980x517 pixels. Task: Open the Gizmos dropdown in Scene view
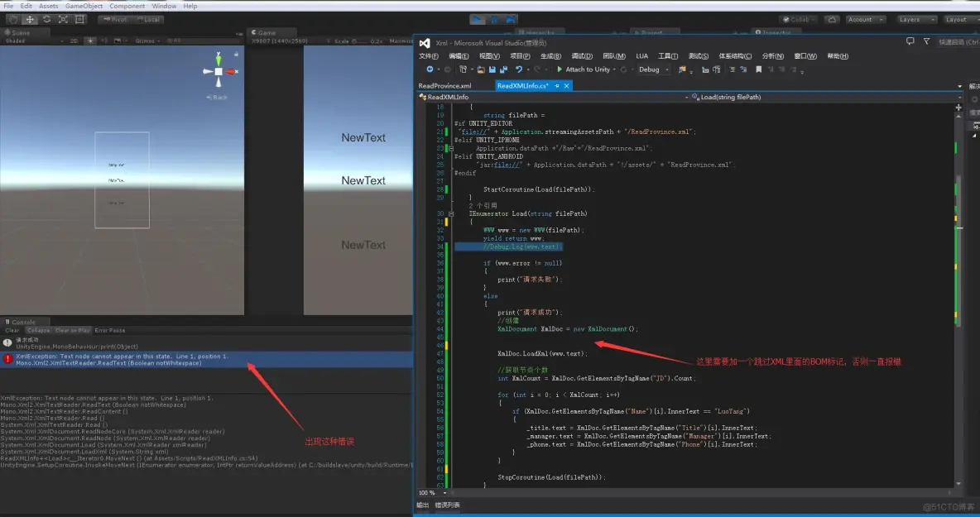point(147,41)
